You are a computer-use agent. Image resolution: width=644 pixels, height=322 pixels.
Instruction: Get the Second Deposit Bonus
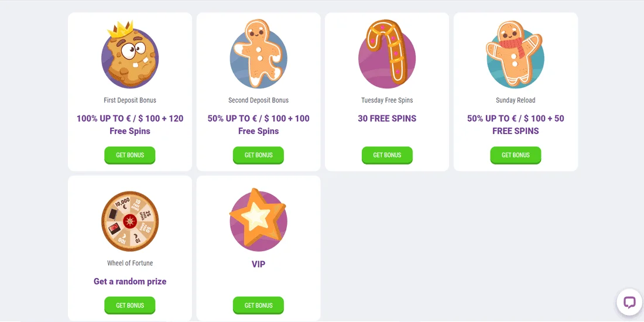coord(258,155)
